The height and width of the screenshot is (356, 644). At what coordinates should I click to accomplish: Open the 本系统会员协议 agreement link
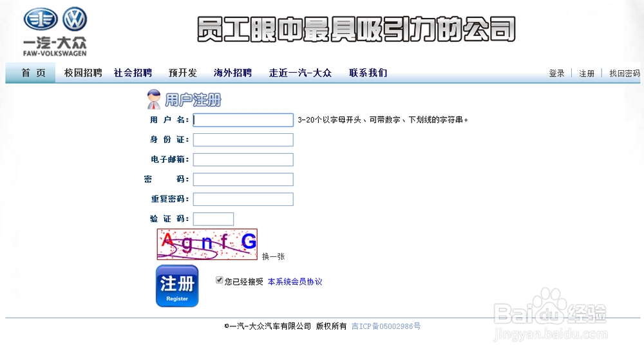295,282
